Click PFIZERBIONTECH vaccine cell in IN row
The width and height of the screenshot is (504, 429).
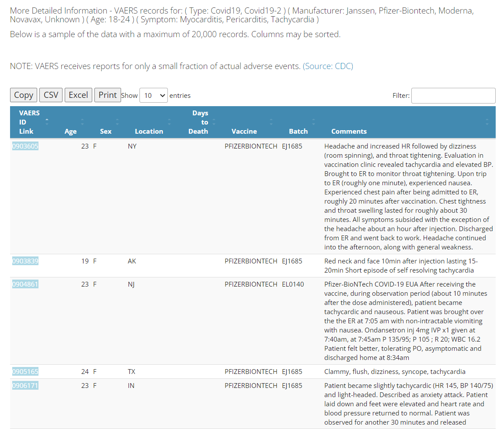tap(251, 386)
